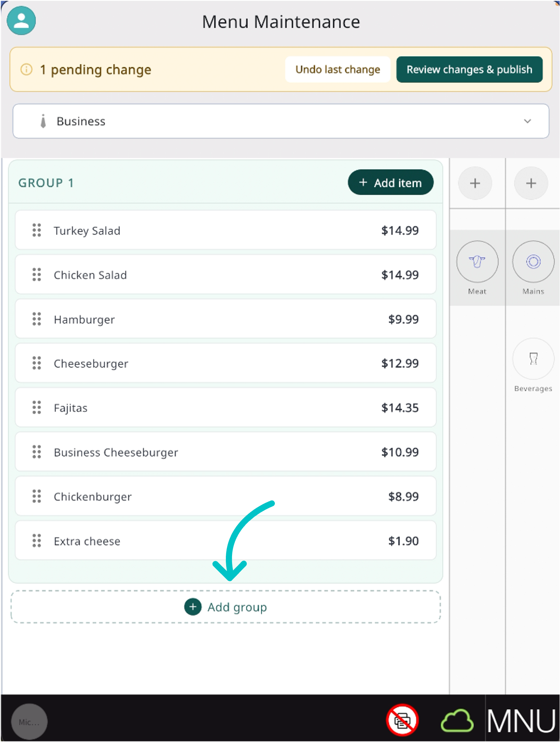The image size is (560, 742).
Task: Click the $8.99 price of Chickenburger
Action: click(x=403, y=497)
